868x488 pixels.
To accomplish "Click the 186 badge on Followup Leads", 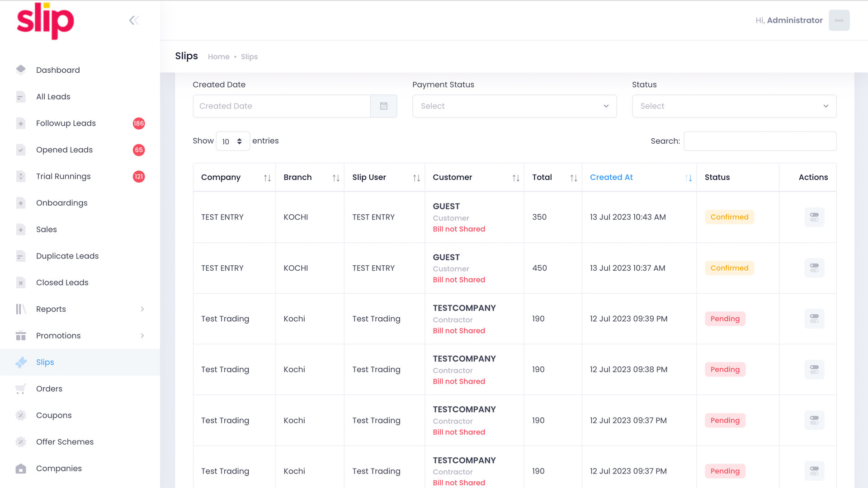I will pyautogui.click(x=139, y=123).
